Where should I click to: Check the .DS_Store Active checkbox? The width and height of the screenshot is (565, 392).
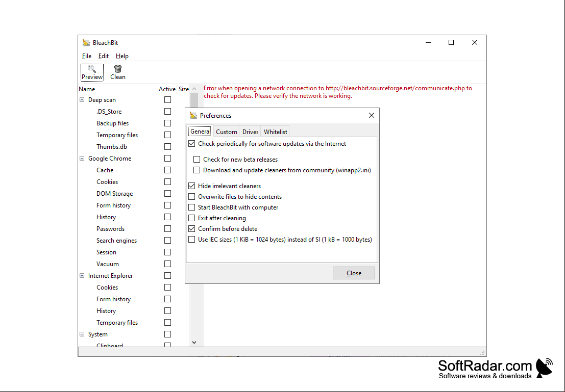(x=167, y=112)
